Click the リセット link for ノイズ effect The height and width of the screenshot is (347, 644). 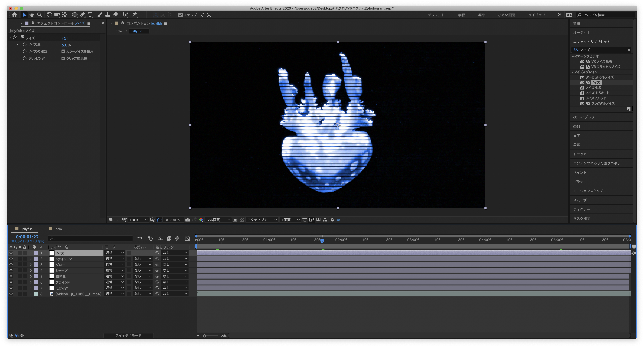(65, 38)
